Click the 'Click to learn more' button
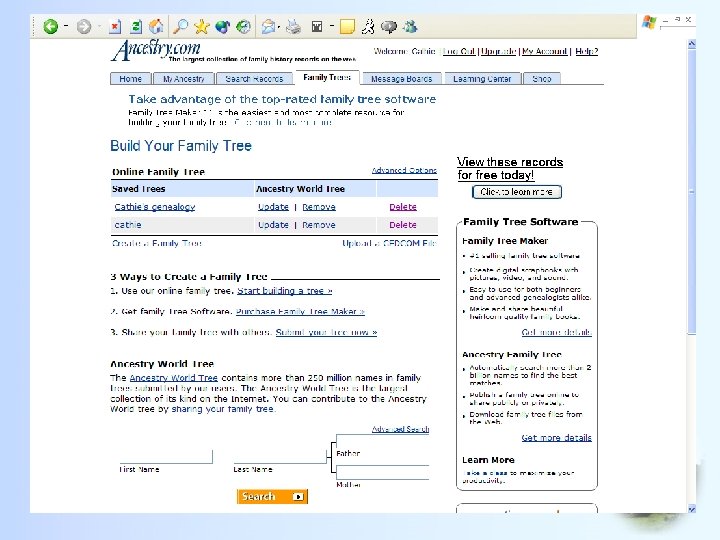Viewport: 720px width, 540px height. (517, 192)
